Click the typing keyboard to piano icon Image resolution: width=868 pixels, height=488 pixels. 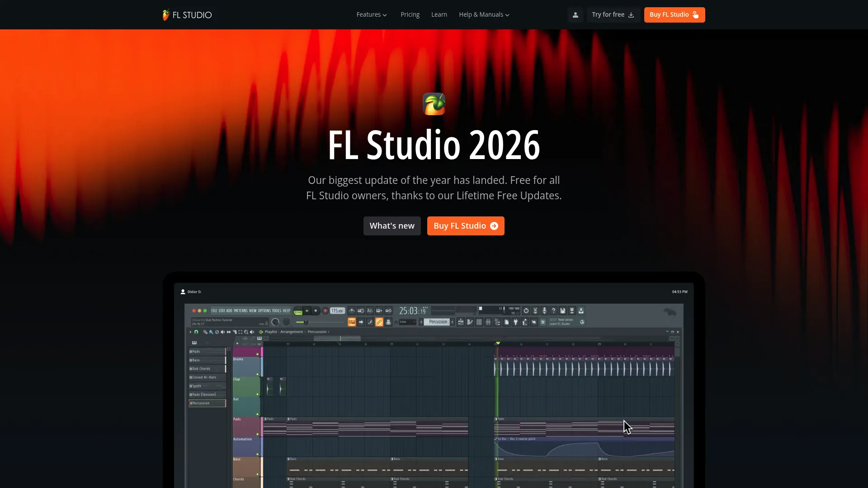click(352, 322)
